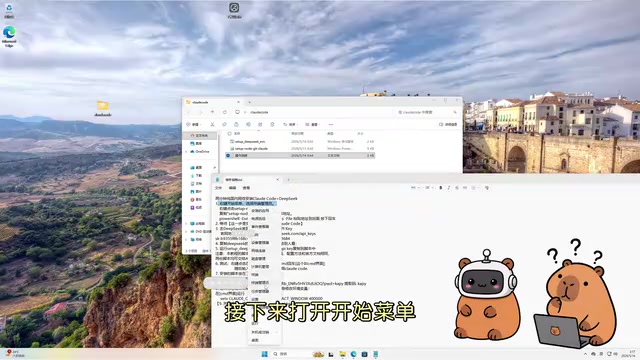Add a new tab in Notepad
Screen dimensions: 640x360
[288, 180]
